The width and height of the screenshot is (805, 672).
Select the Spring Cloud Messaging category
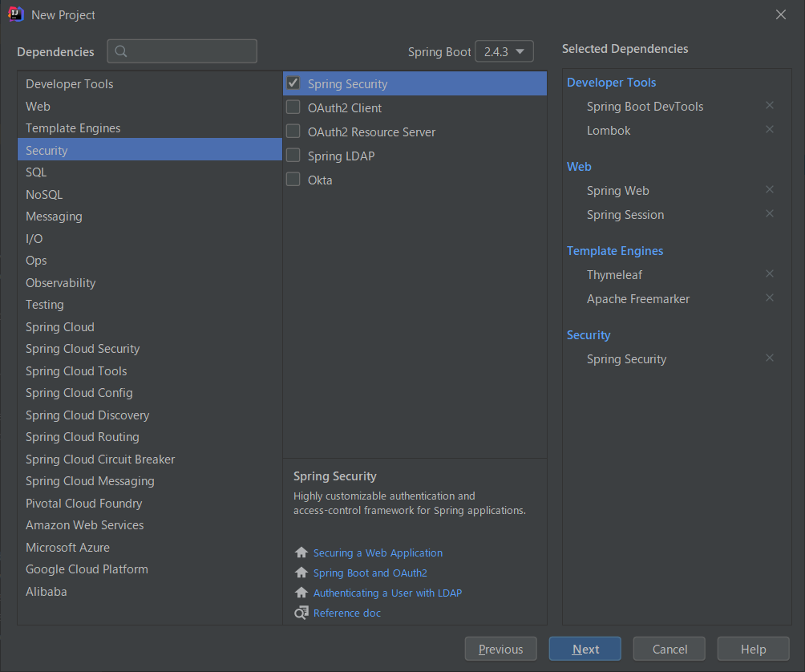150,481
